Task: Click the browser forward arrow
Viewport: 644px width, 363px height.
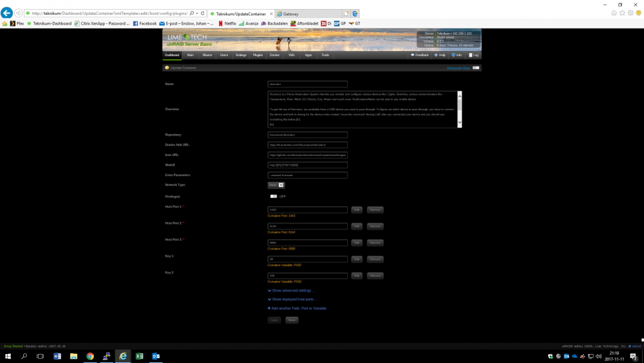Action: click(x=18, y=14)
